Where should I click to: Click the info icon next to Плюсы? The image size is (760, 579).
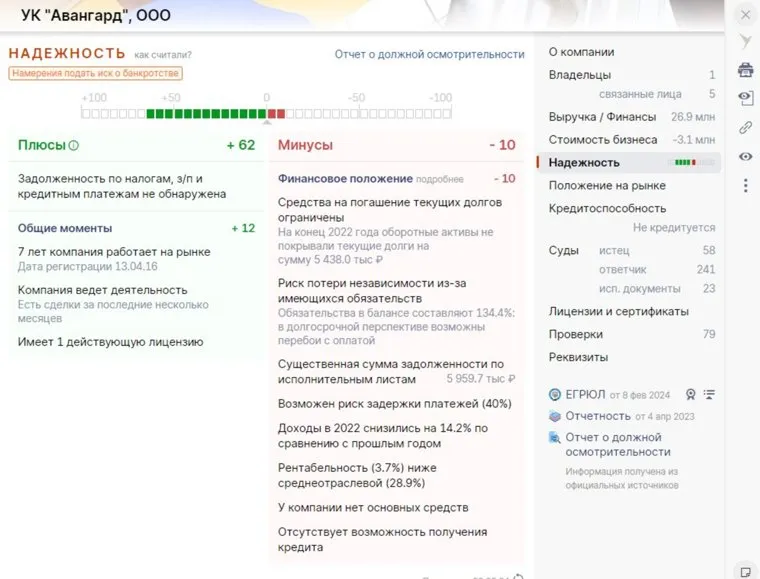[74, 146]
